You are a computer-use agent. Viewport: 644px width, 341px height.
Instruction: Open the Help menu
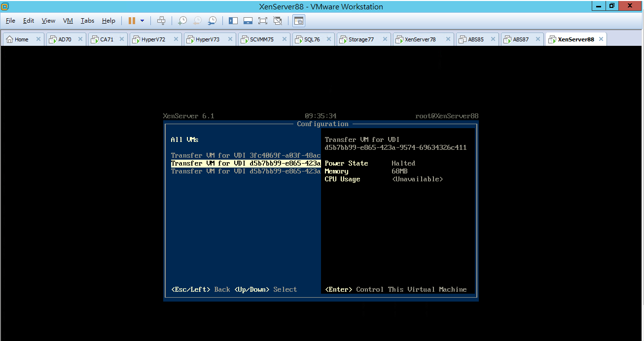tap(108, 21)
